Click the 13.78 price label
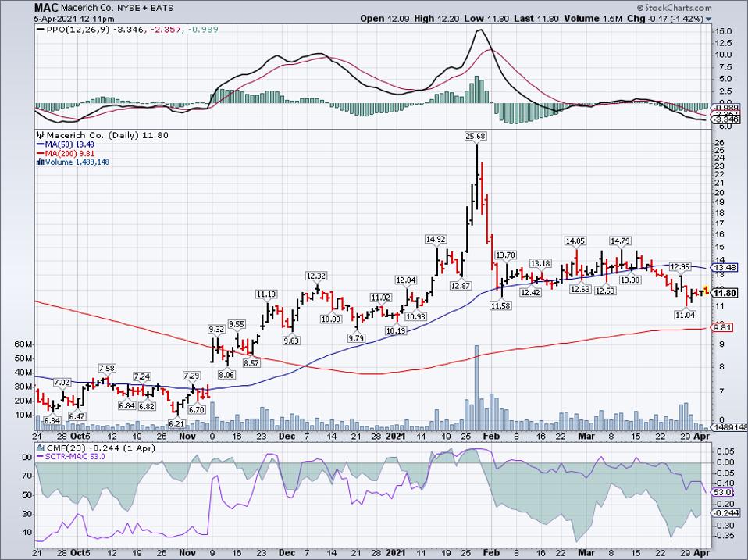 coord(506,255)
